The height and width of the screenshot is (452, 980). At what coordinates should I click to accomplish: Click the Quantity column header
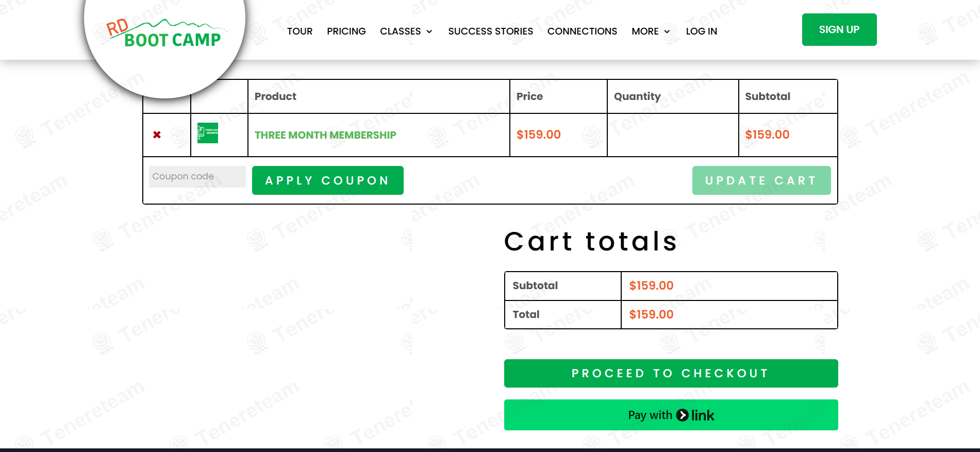click(637, 96)
